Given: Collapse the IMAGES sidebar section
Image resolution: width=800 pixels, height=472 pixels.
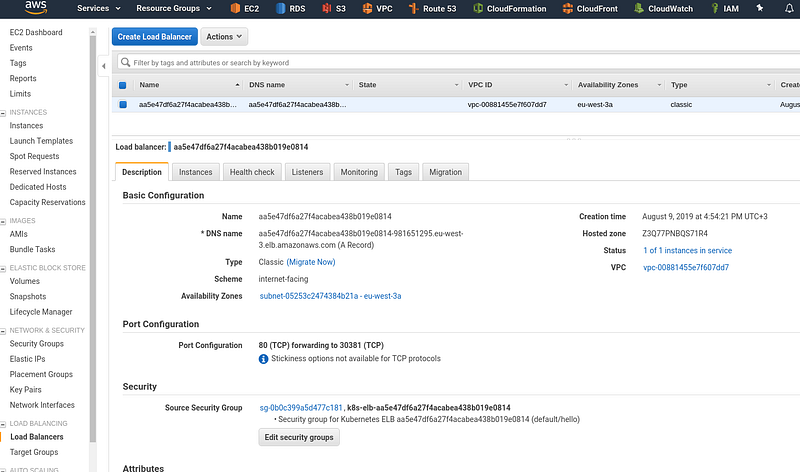Looking at the screenshot, I should [x=3, y=221].
